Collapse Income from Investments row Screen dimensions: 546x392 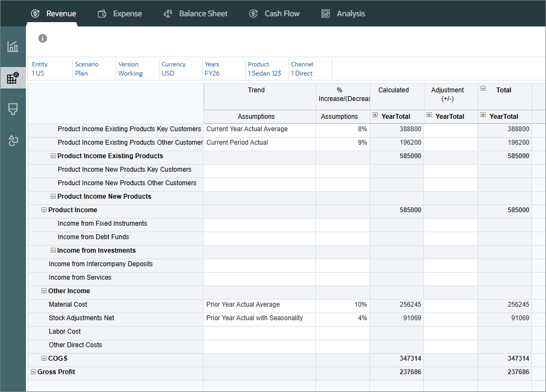53,250
